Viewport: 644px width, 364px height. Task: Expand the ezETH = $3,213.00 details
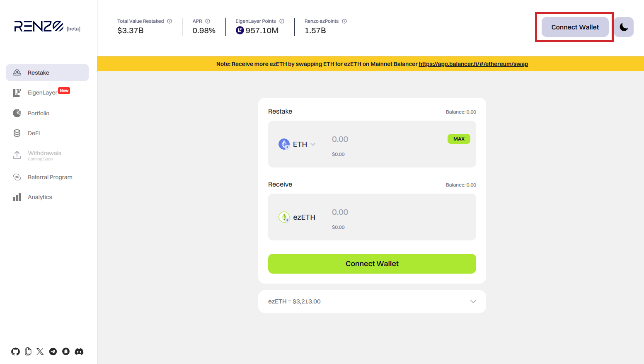pos(372,301)
